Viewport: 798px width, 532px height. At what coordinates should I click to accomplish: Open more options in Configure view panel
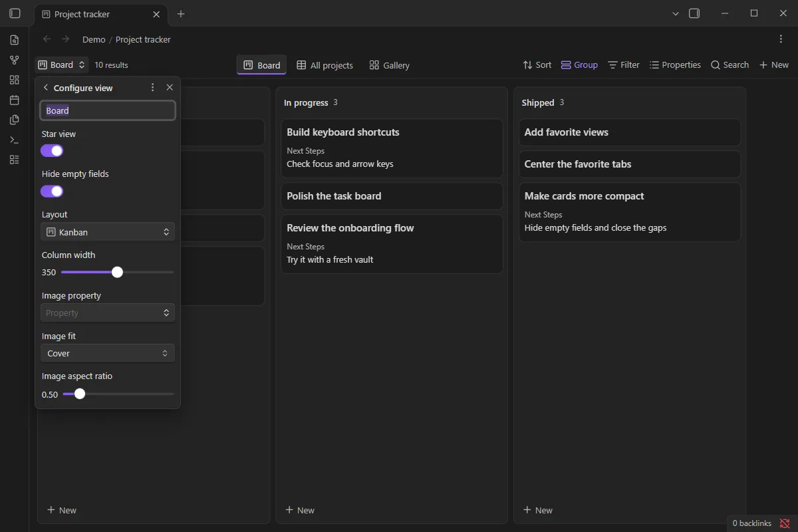153,87
